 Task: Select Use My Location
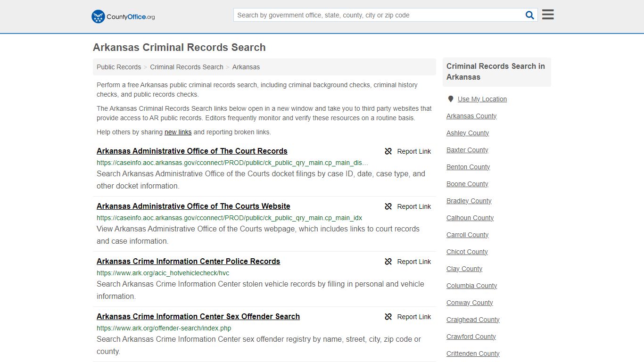click(x=482, y=99)
